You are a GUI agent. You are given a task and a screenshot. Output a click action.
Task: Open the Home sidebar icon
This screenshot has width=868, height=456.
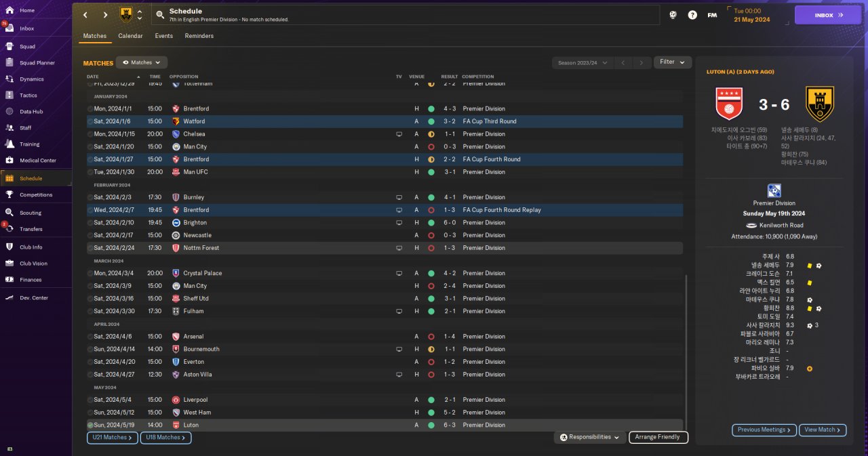click(9, 10)
